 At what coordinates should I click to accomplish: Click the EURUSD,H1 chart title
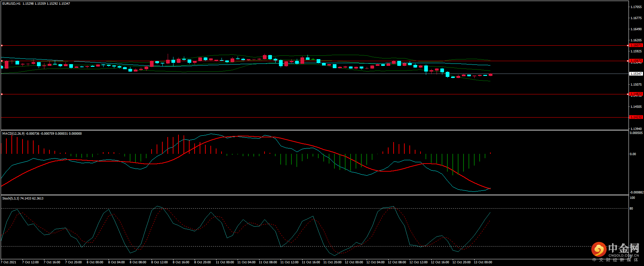point(11,4)
